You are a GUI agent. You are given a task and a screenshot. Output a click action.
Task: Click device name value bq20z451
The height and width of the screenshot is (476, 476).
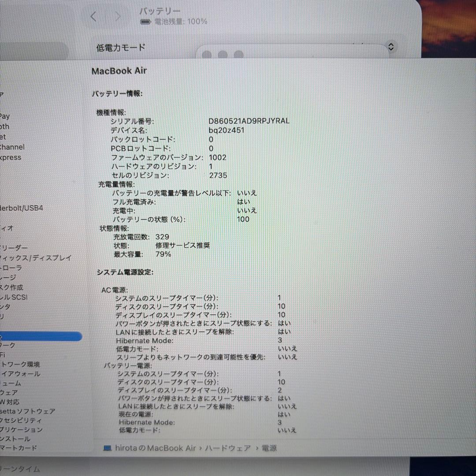(x=227, y=130)
